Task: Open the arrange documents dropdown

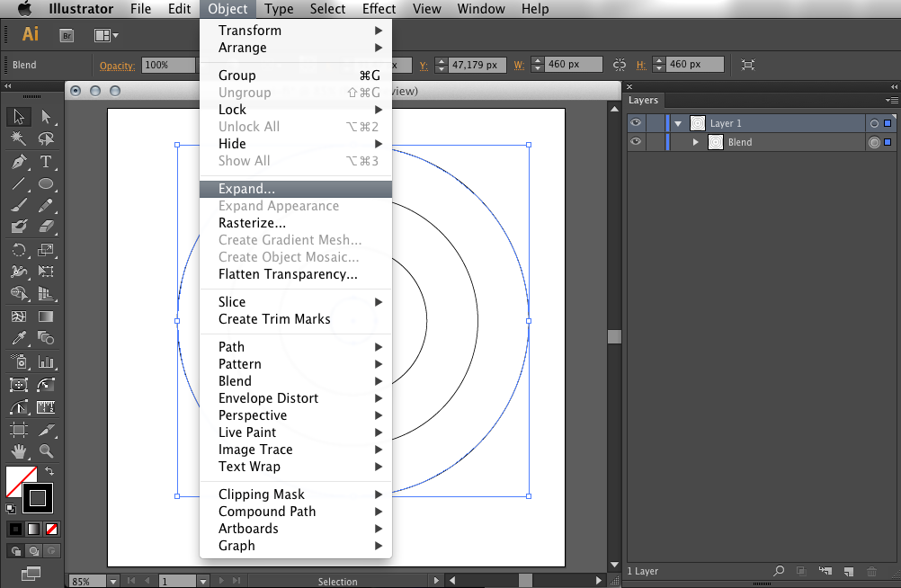Action: click(106, 35)
